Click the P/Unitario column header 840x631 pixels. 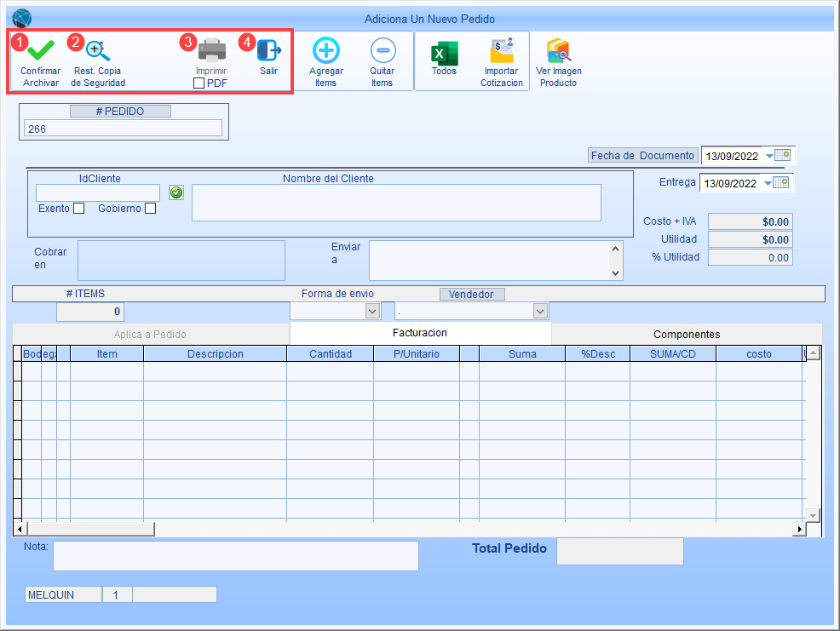coord(417,353)
